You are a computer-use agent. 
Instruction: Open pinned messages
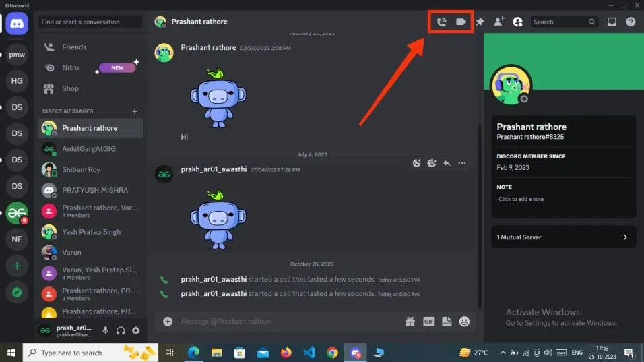pyautogui.click(x=480, y=22)
